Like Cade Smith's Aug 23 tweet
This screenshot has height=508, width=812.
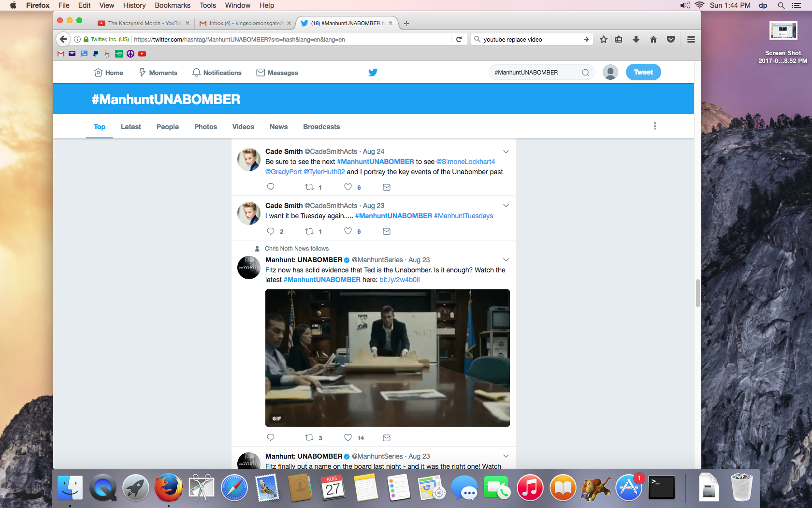click(x=348, y=231)
